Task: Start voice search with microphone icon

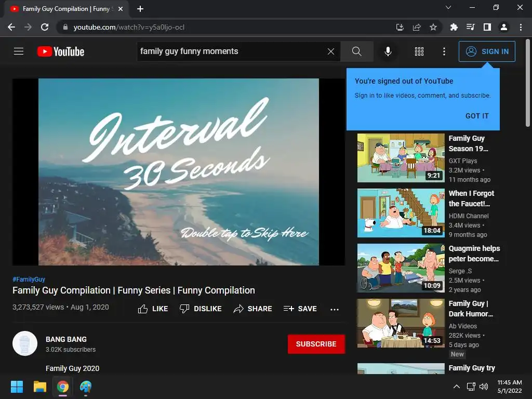Action: pyautogui.click(x=388, y=51)
